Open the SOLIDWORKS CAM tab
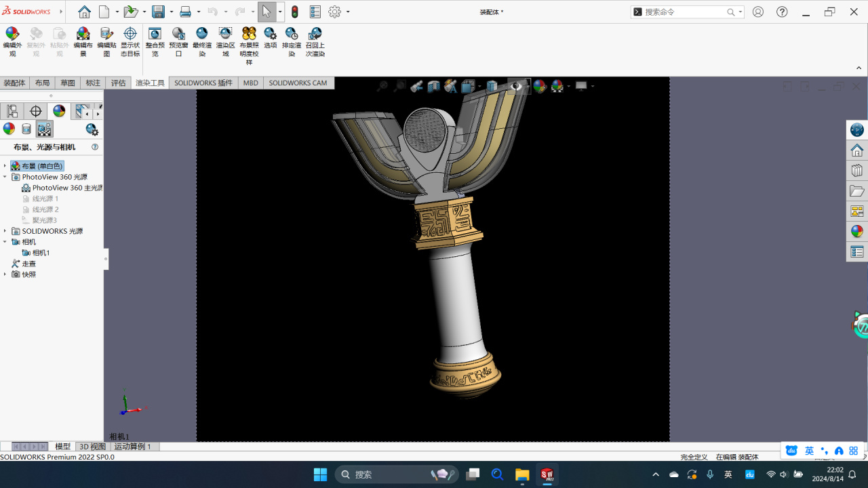This screenshot has width=868, height=488. coord(298,83)
